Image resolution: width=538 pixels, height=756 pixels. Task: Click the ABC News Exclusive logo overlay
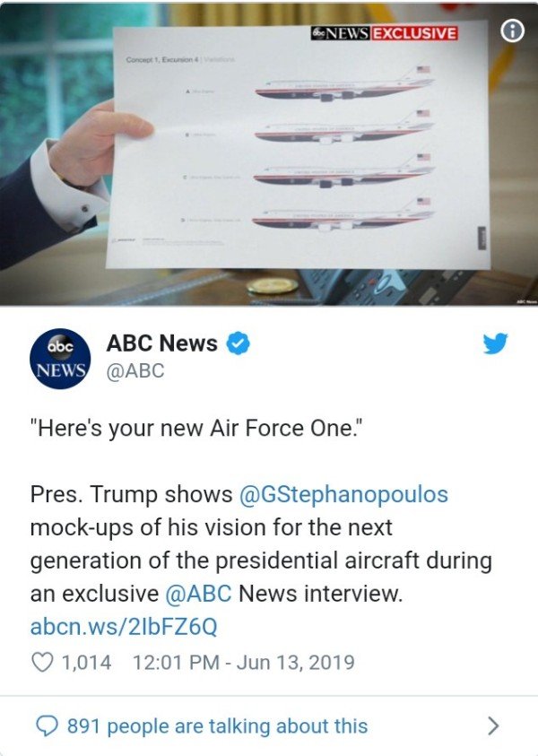pyautogui.click(x=384, y=33)
